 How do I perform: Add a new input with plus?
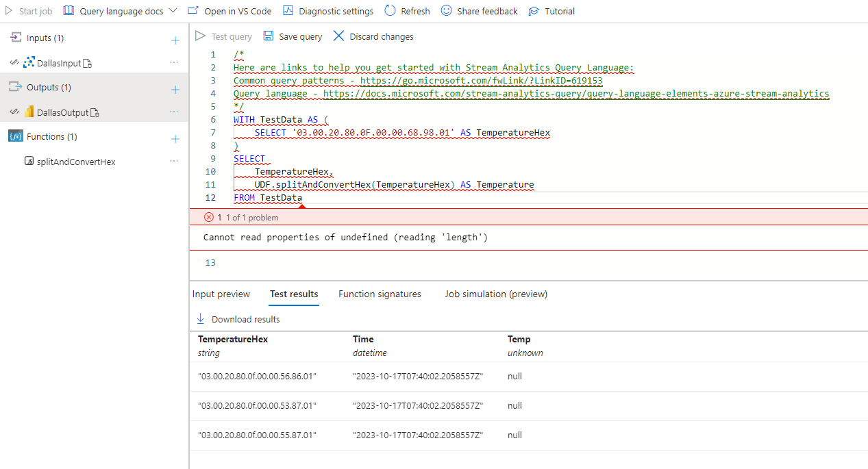coord(175,40)
